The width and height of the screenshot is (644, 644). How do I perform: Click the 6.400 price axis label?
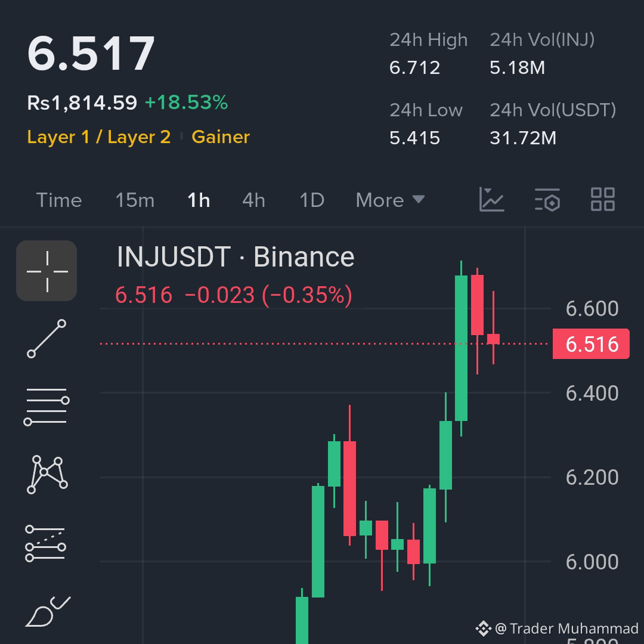point(592,393)
